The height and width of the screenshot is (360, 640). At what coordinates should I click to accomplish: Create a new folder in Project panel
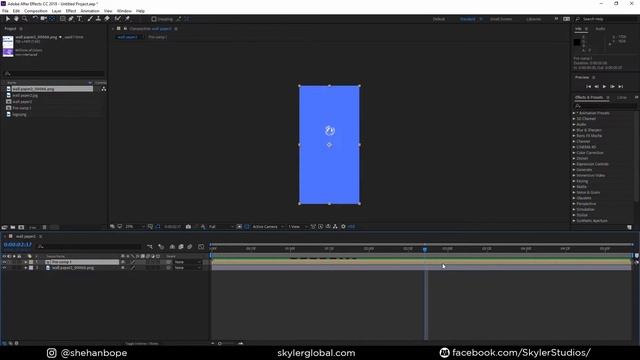click(x=13, y=227)
